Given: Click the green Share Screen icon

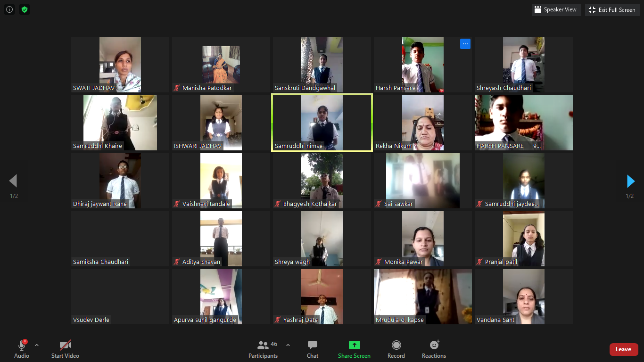Looking at the screenshot, I should [354, 346].
